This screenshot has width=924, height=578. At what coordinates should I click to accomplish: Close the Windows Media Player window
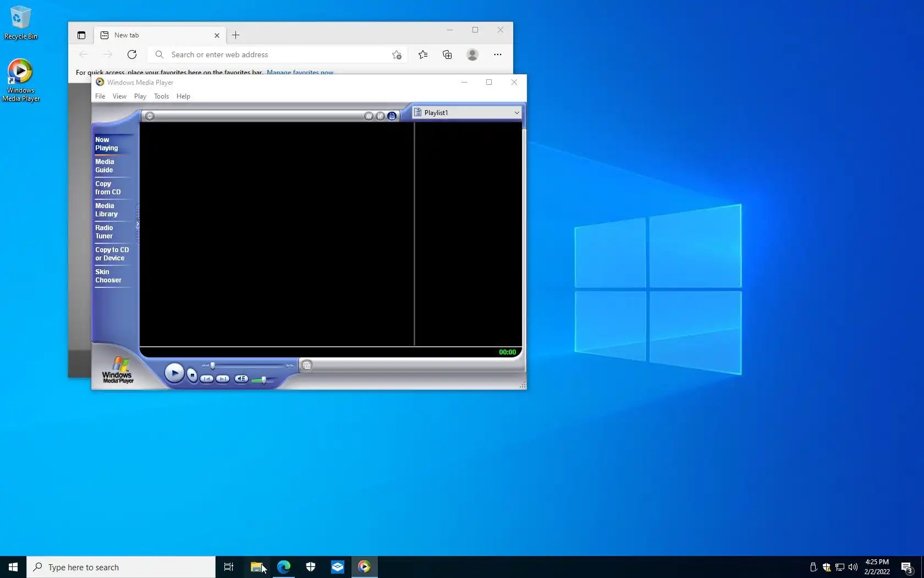tap(514, 82)
